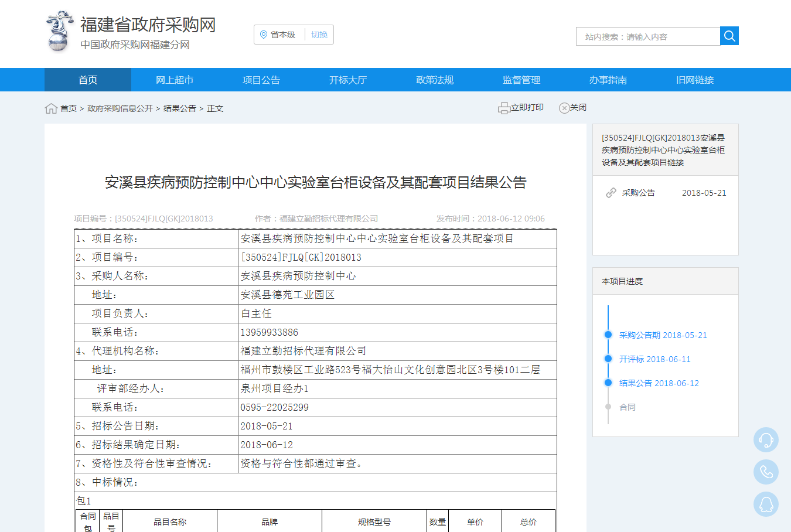Open the 采购公告 link in project links
Image resolution: width=791 pixels, height=532 pixels.
coord(639,193)
